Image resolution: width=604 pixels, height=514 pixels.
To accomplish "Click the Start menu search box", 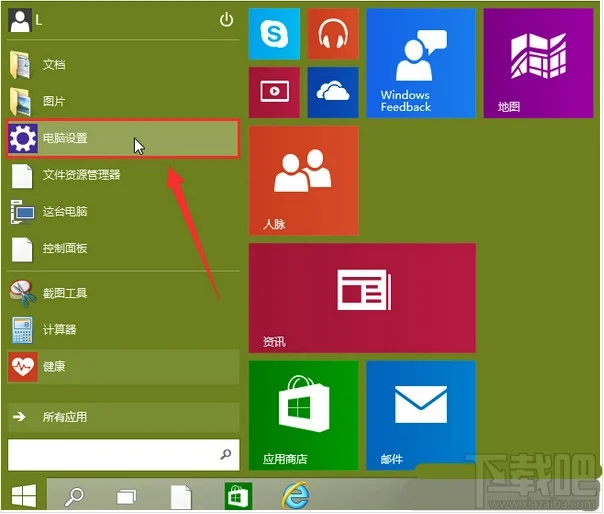I will point(123,455).
